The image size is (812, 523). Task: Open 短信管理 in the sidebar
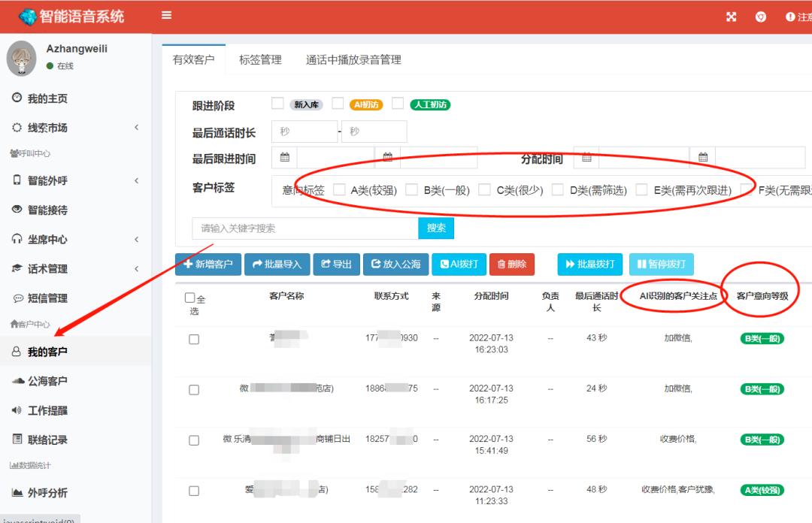click(x=47, y=298)
